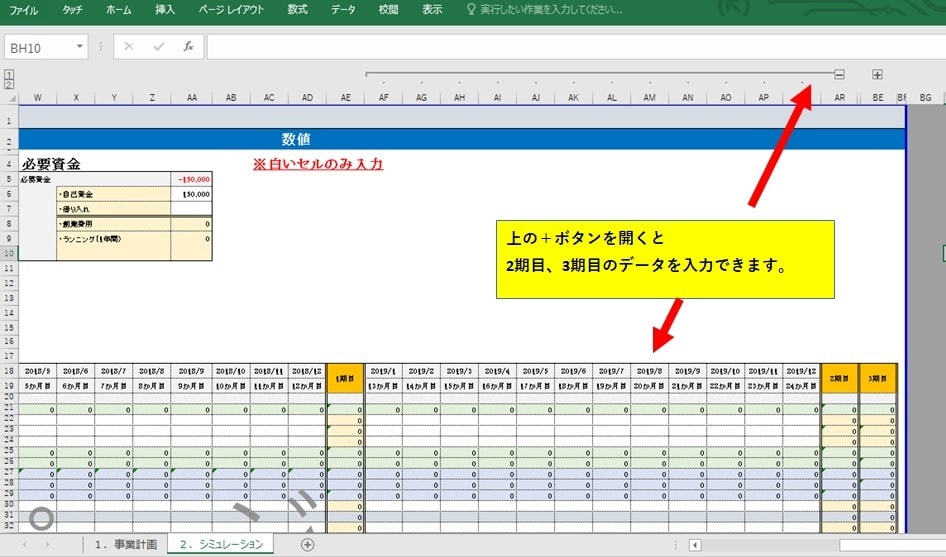Screen dimensions: 946x557
Task: Click the horizontal scrollbar track
Action: 772,546
